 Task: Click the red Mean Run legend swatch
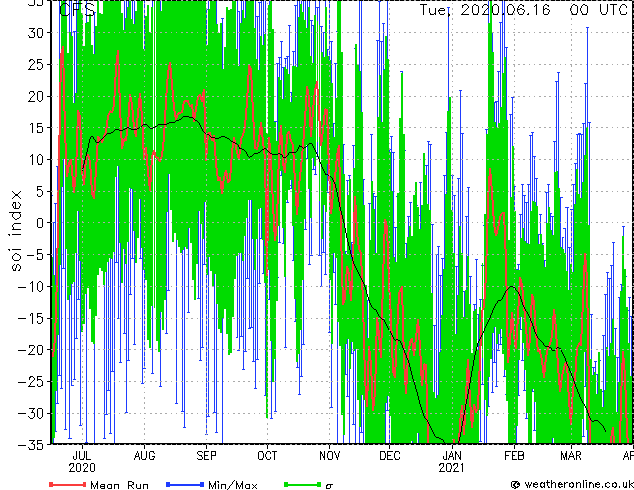tap(68, 484)
